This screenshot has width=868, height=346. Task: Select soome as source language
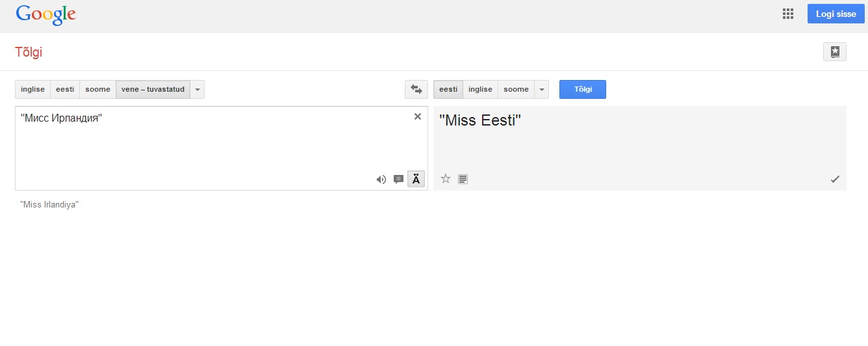[x=97, y=89]
